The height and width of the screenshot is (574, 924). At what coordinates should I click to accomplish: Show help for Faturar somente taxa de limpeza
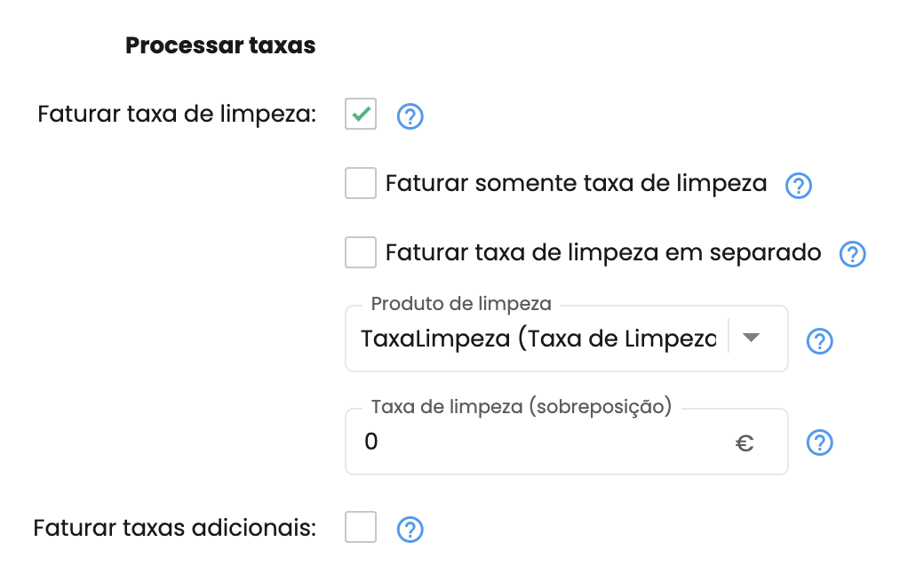[799, 186]
